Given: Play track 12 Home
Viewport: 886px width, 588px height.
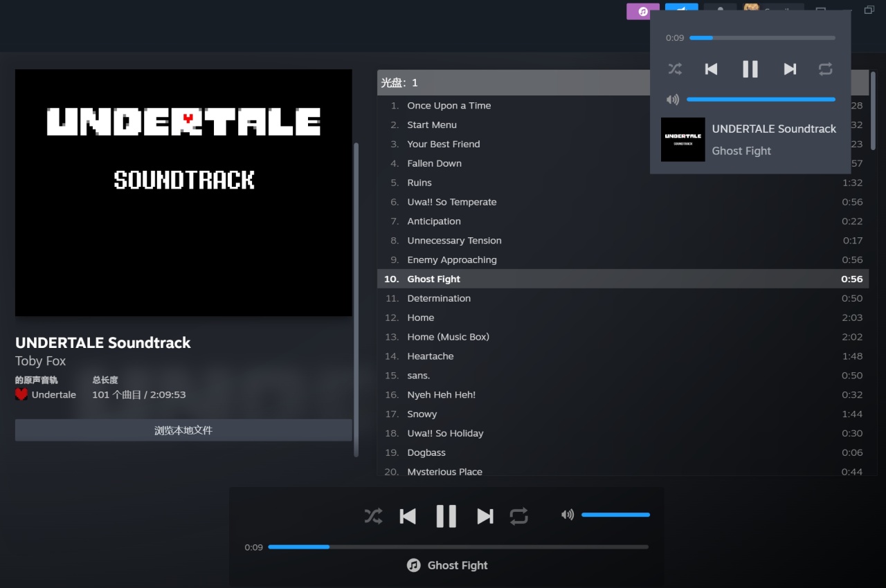Looking at the screenshot, I should (623, 318).
